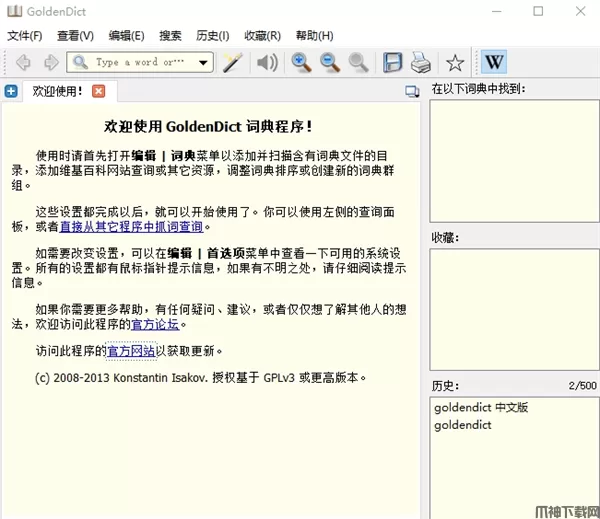This screenshot has width=600, height=519.
Task: Reset zoom with the plain magnifier icon
Action: (358, 63)
